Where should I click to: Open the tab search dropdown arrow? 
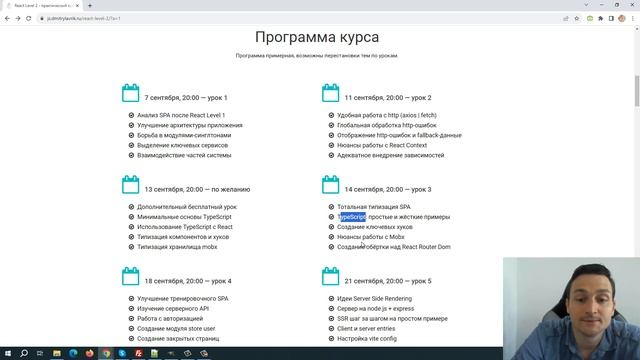pyautogui.click(x=586, y=5)
